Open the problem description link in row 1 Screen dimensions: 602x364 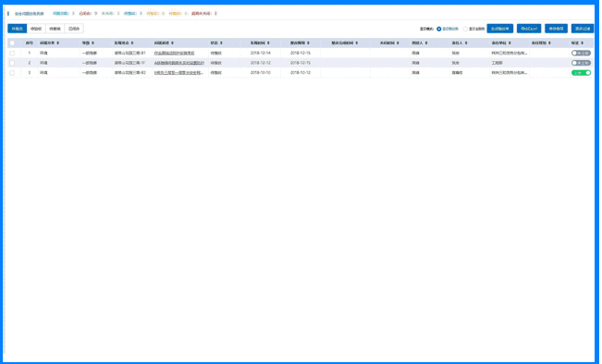pos(174,53)
